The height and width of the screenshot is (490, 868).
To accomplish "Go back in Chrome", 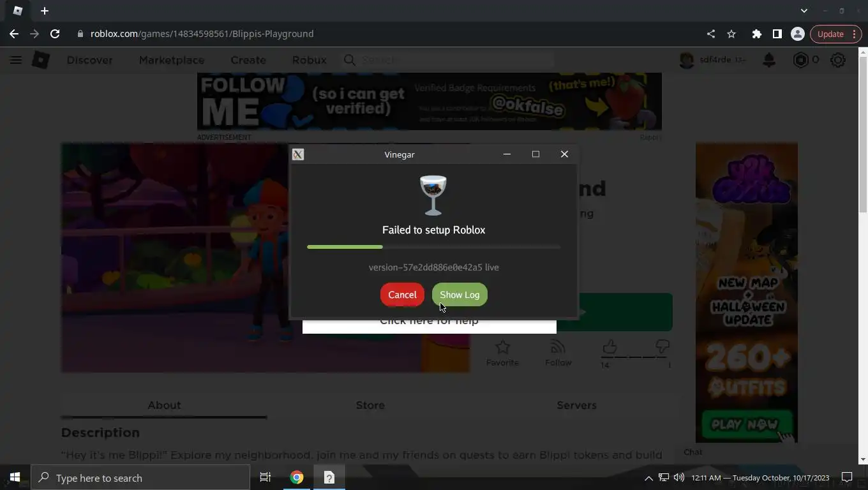I will tap(14, 34).
